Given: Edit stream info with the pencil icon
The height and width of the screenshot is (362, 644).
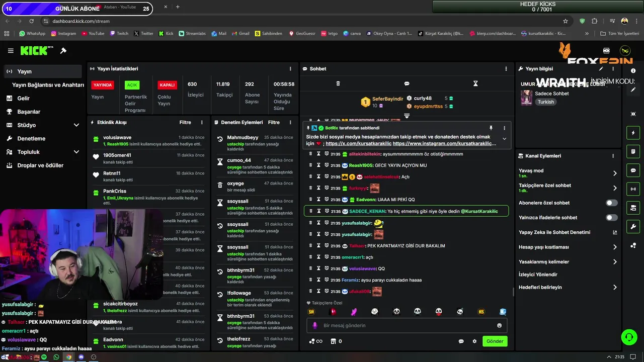Looking at the screenshot, I should coord(601,69).
